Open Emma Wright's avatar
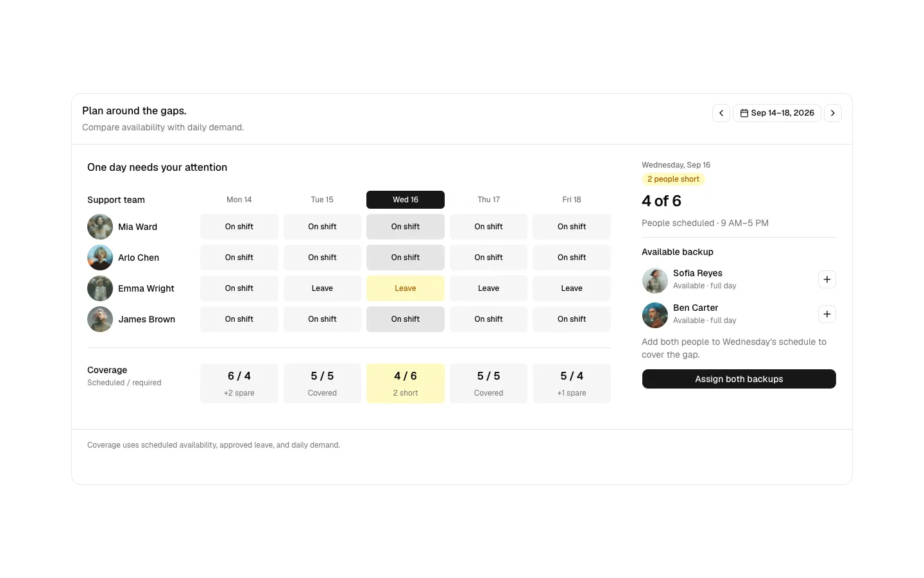The image size is (924, 578). [x=100, y=288]
